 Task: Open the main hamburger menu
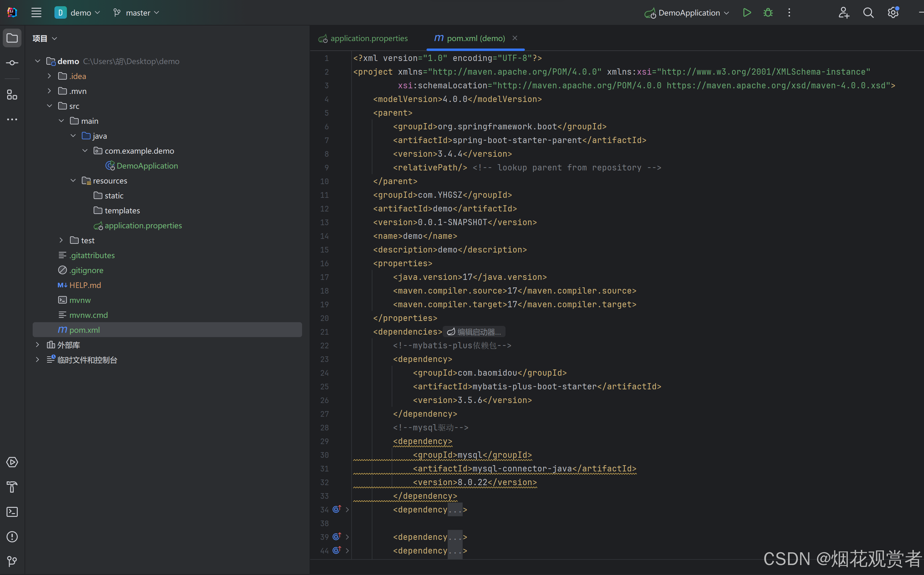pos(36,12)
